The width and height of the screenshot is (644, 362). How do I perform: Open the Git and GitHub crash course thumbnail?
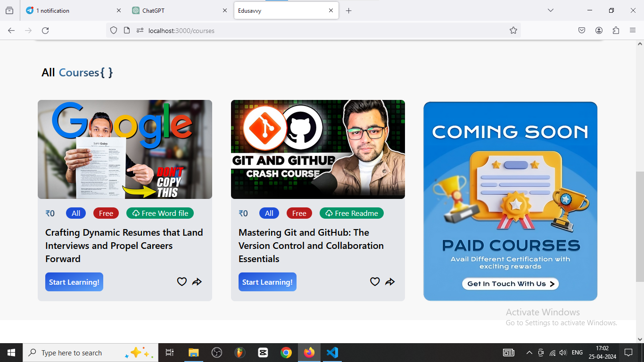(318, 149)
